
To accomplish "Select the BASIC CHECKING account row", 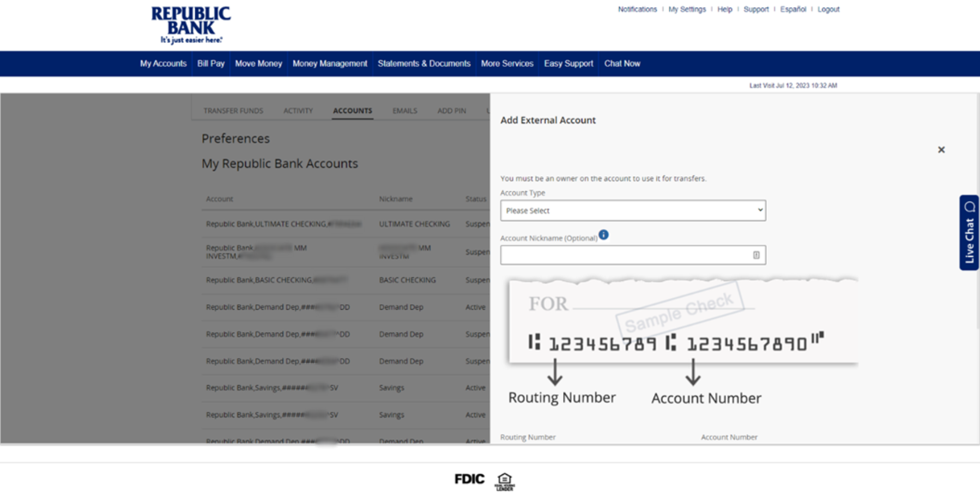I will [x=346, y=280].
